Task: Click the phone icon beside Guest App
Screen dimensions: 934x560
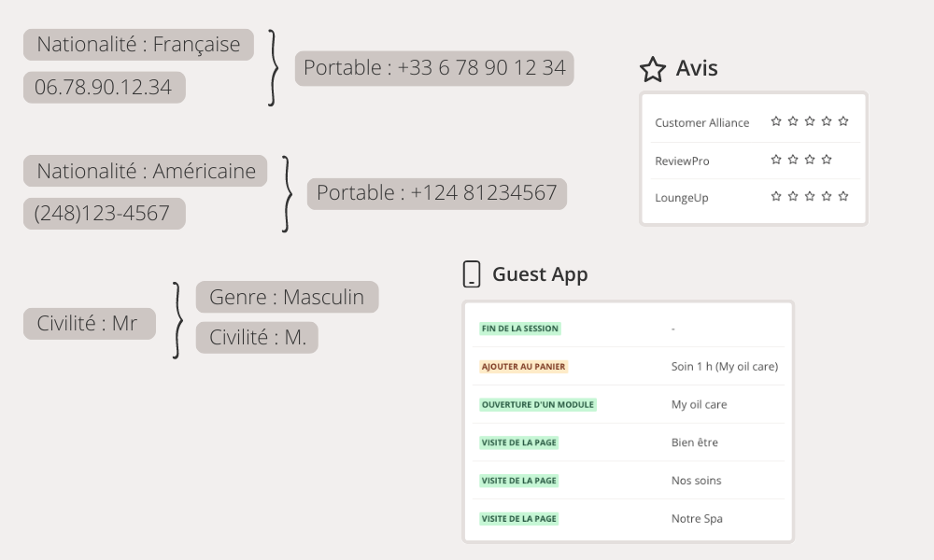Action: [x=472, y=274]
